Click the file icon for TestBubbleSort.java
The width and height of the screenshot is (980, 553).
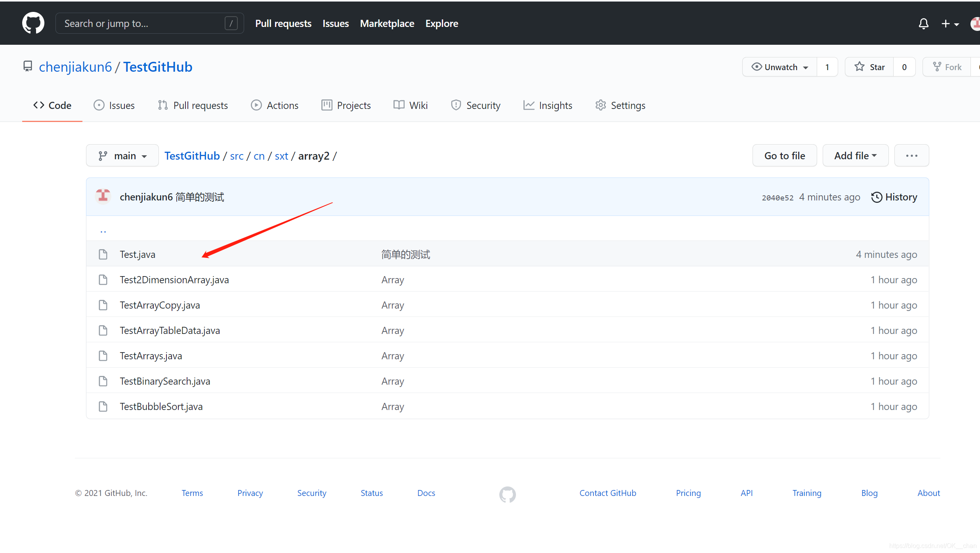(103, 406)
